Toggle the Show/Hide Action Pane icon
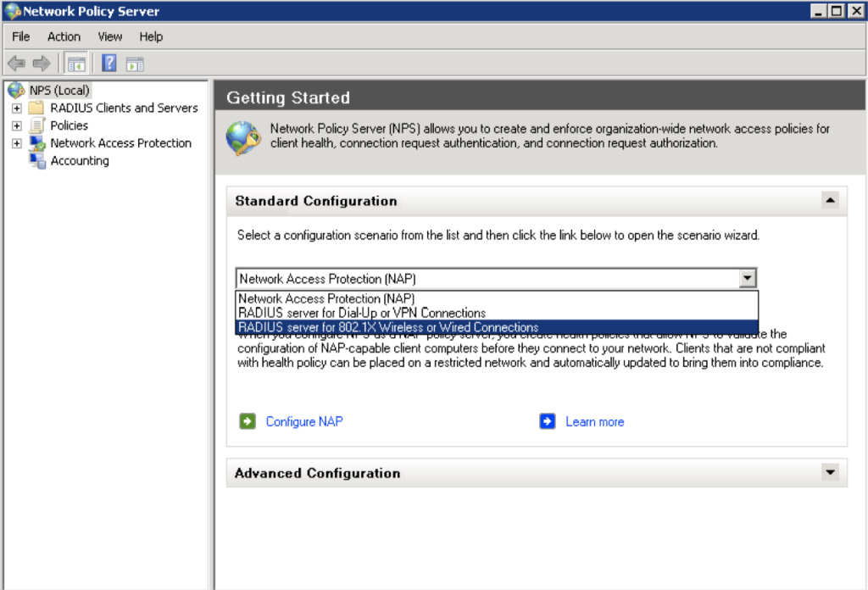 click(135, 64)
